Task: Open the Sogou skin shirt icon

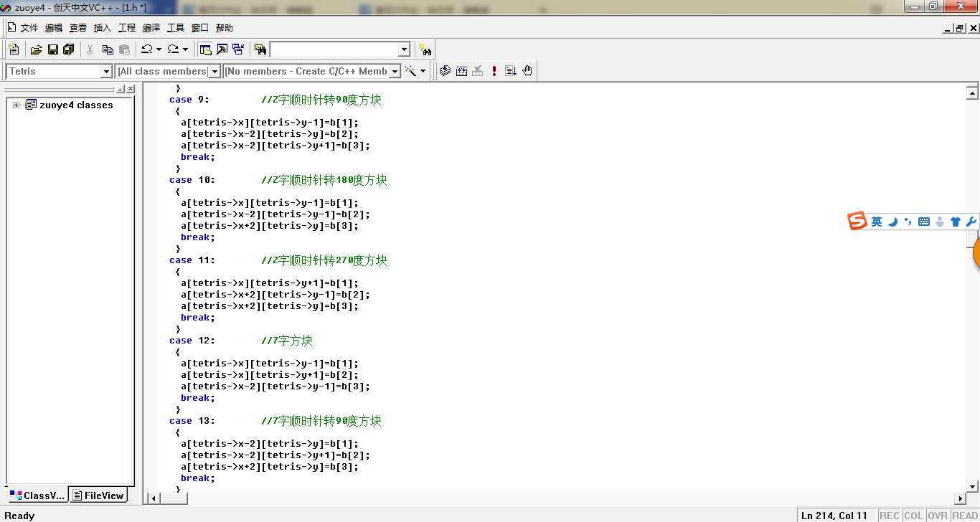Action: click(x=955, y=222)
